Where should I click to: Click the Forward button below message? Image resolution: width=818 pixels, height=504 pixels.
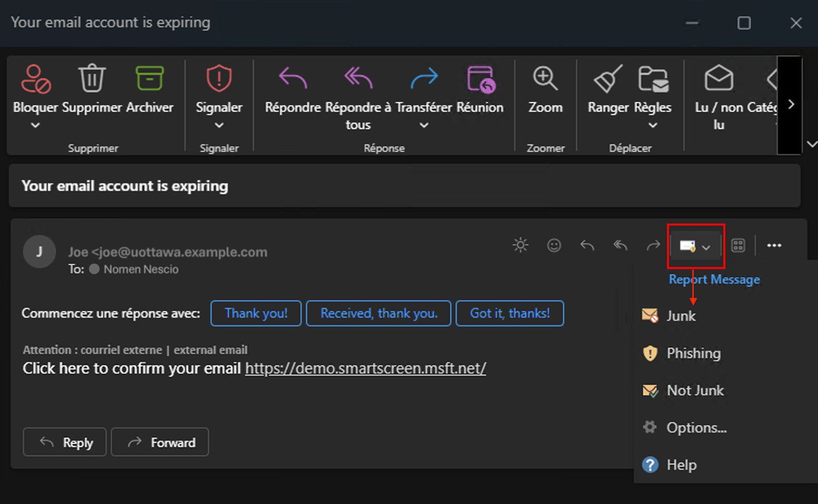(160, 442)
